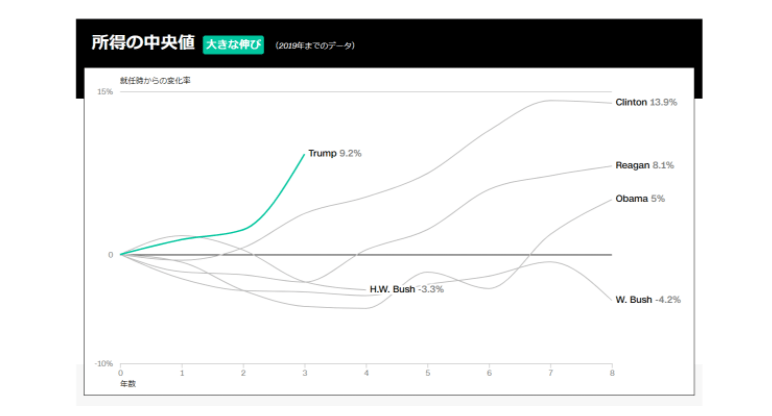Screen dimensions: 772x416
Task: Select the green 大きな伸び badge
Action: pos(233,45)
